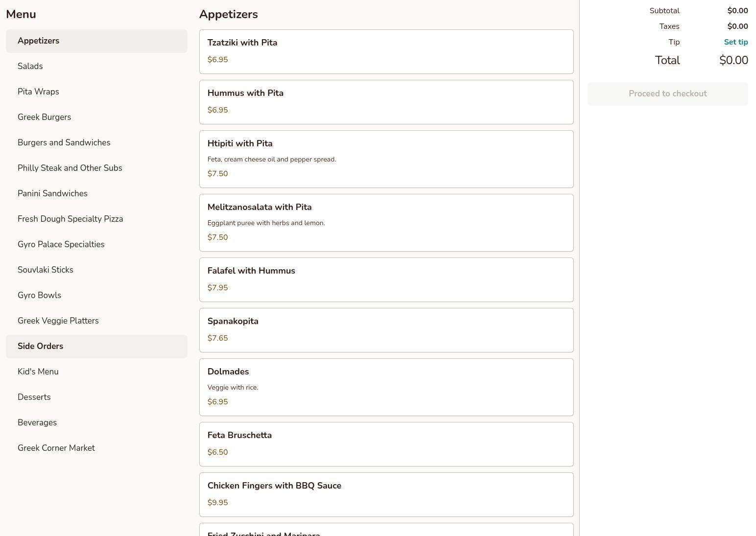
Task: Choose the Hummus with Pita item
Action: [x=386, y=102]
